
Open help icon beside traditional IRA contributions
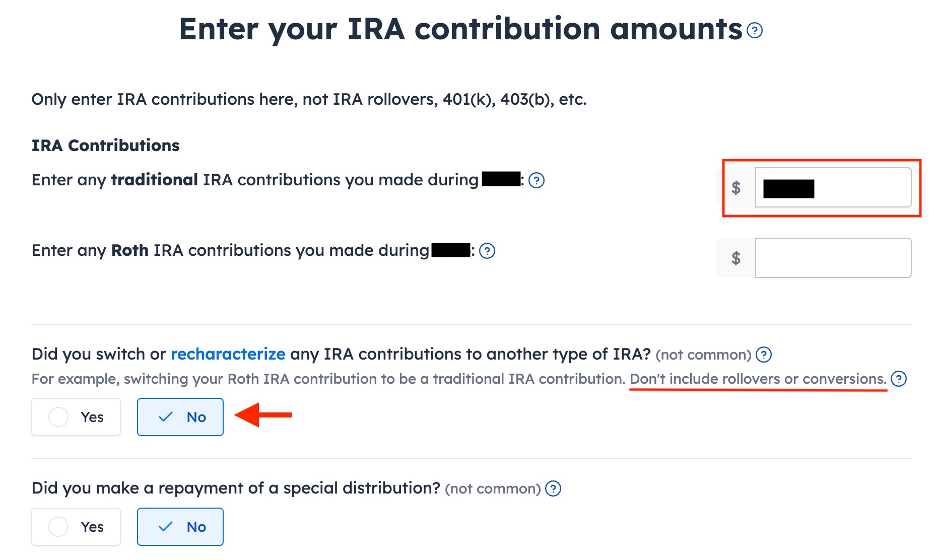coord(537,181)
